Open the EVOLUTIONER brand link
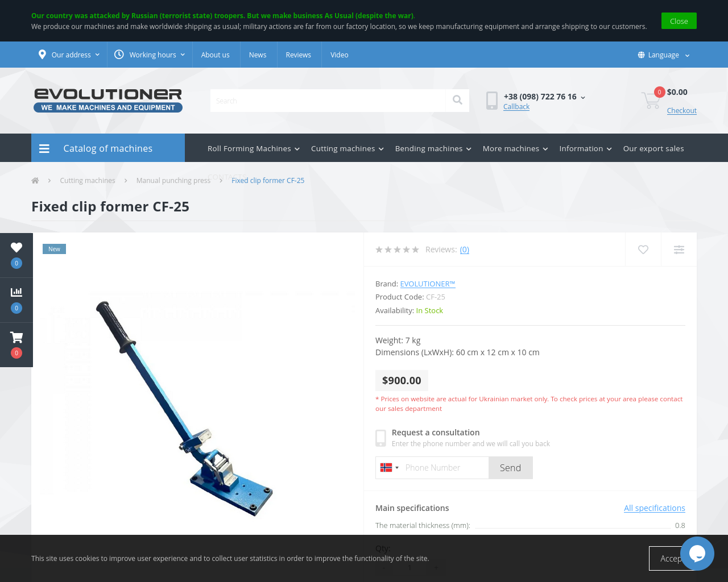728x582 pixels. pyautogui.click(x=428, y=284)
